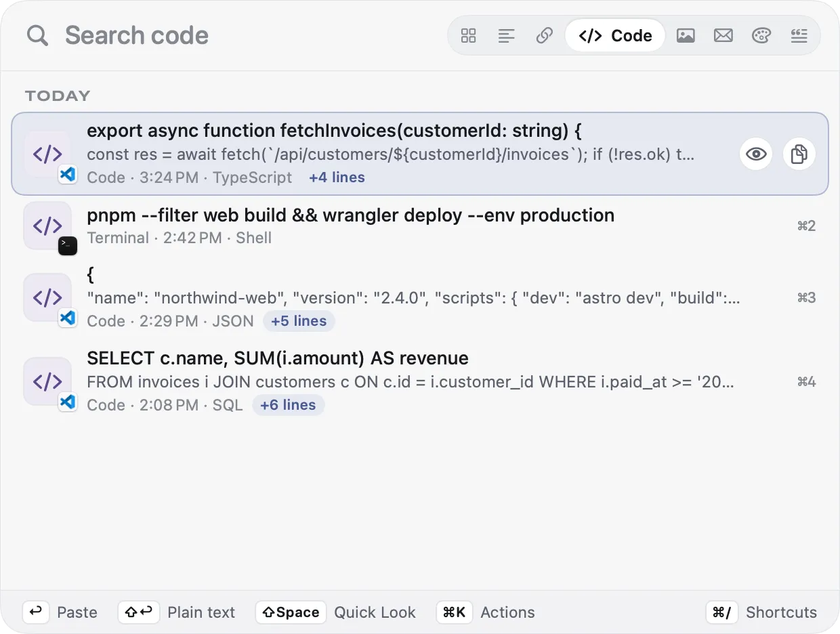This screenshot has width=840, height=634.
Task: Click the "Terminal · 2:42 PM · Shell" metadata
Action: (180, 238)
